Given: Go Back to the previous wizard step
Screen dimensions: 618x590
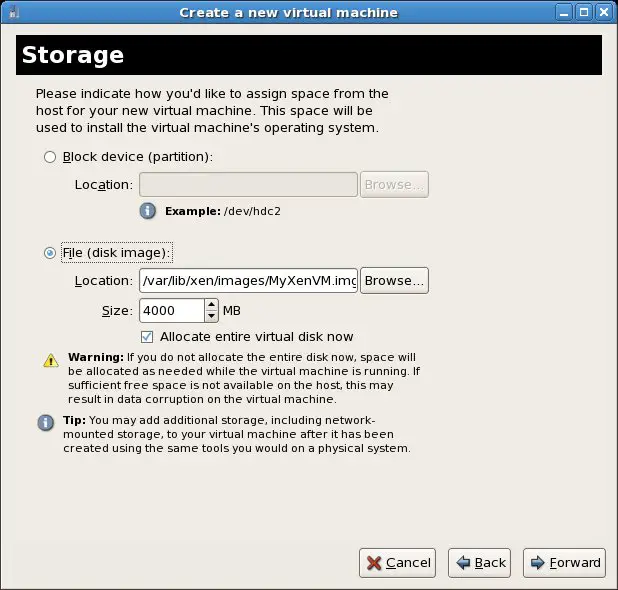Looking at the screenshot, I should [x=480, y=563].
